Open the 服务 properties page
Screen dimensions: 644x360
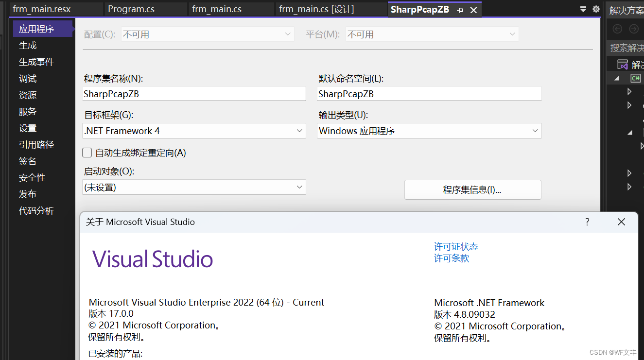click(28, 111)
